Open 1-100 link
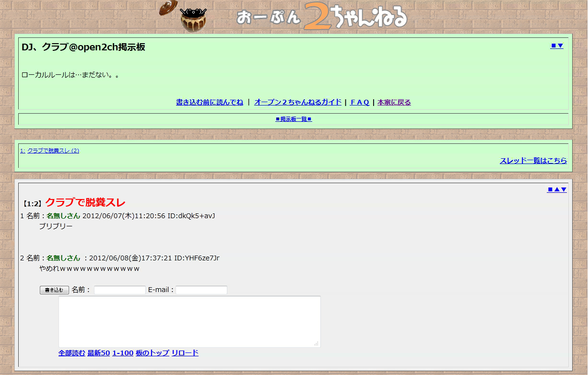The width and height of the screenshot is (588, 375). coord(123,353)
